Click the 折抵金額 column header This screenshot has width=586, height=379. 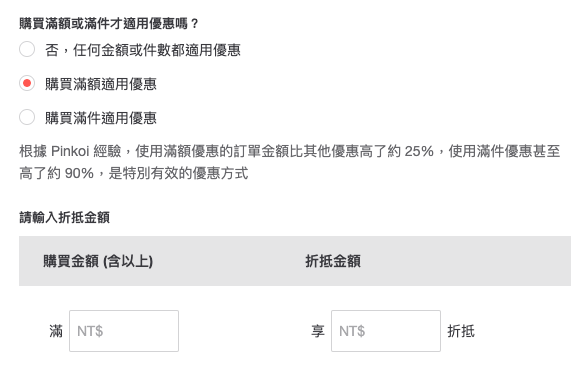[x=333, y=261]
